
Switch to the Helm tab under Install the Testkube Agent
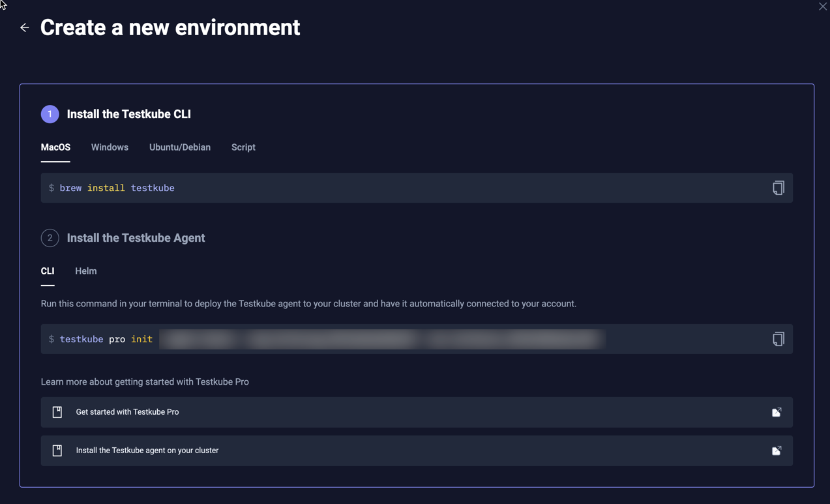tap(85, 271)
